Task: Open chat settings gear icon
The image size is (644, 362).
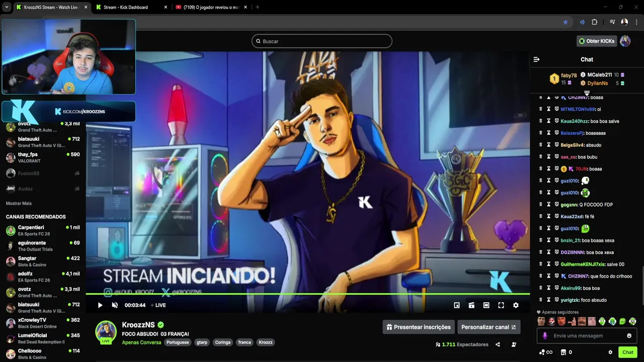Action: [x=610, y=352]
